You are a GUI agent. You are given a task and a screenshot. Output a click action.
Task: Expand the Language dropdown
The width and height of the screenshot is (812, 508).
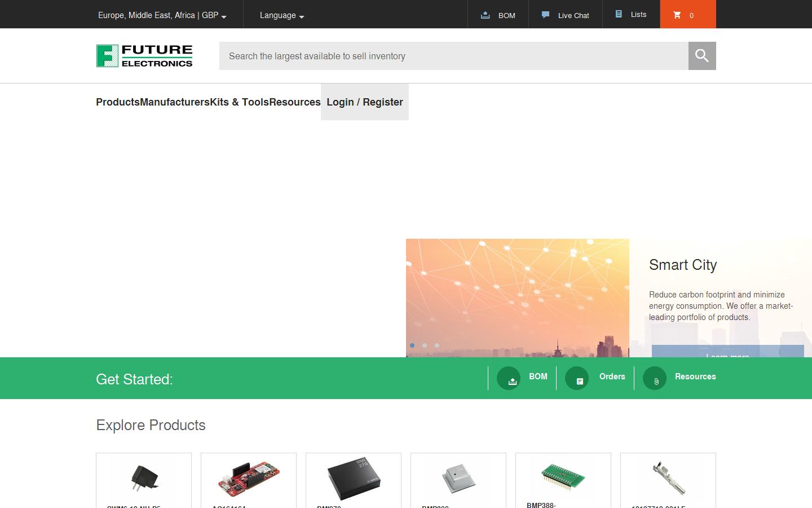point(281,15)
